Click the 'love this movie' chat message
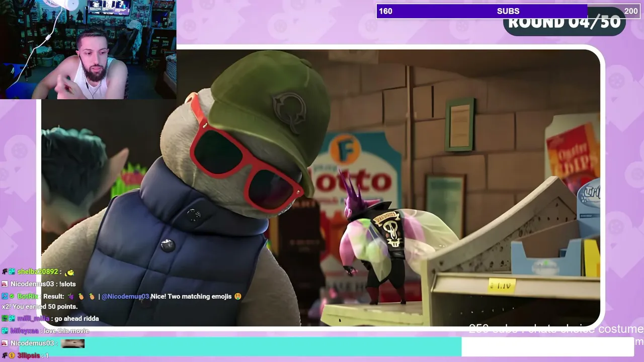This screenshot has height=362, width=644. click(x=66, y=331)
